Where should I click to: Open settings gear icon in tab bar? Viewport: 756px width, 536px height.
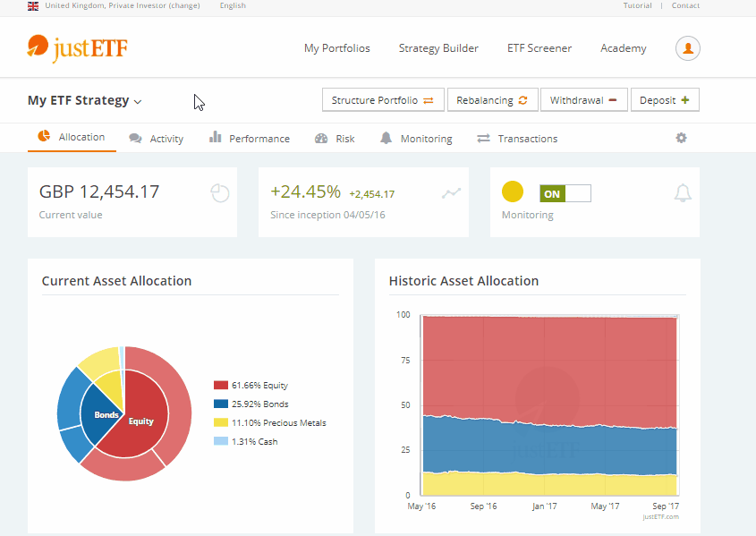[x=681, y=138]
